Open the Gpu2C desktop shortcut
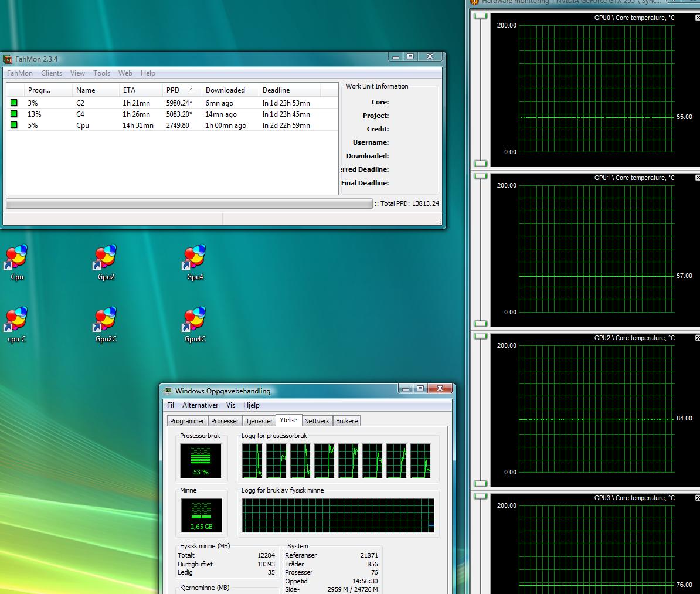 [x=106, y=325]
